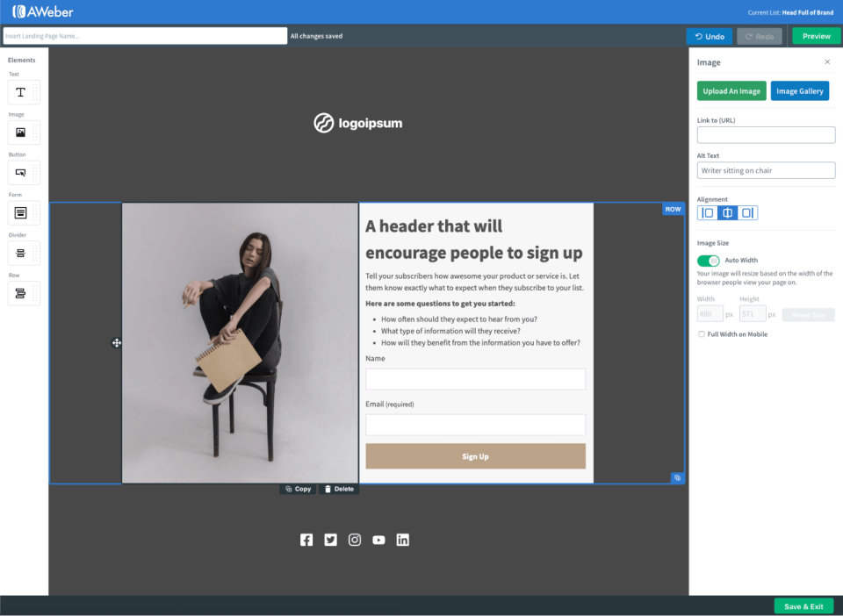Viewport: 843px width, 616px height.
Task: Open the Image Gallery
Action: pyautogui.click(x=799, y=90)
